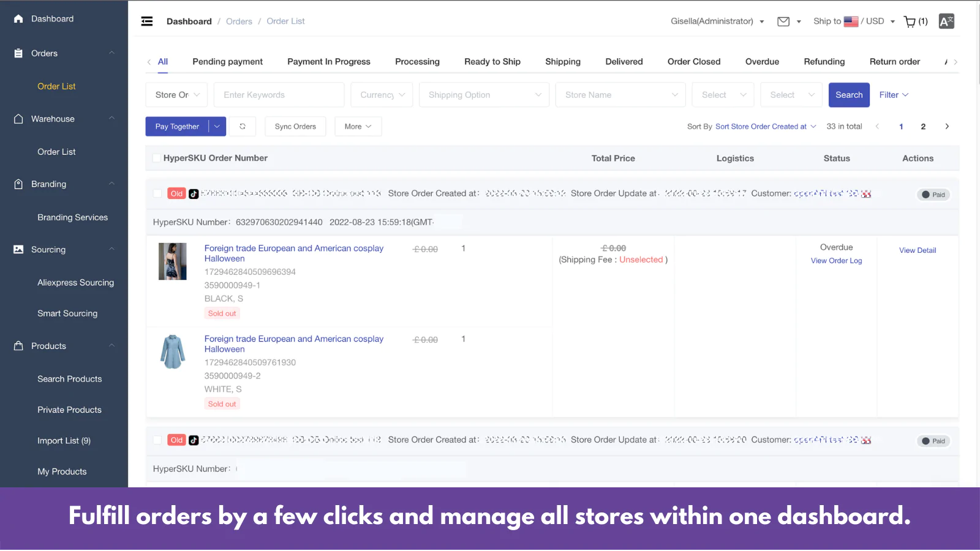Check the second order row checkbox

[157, 441]
